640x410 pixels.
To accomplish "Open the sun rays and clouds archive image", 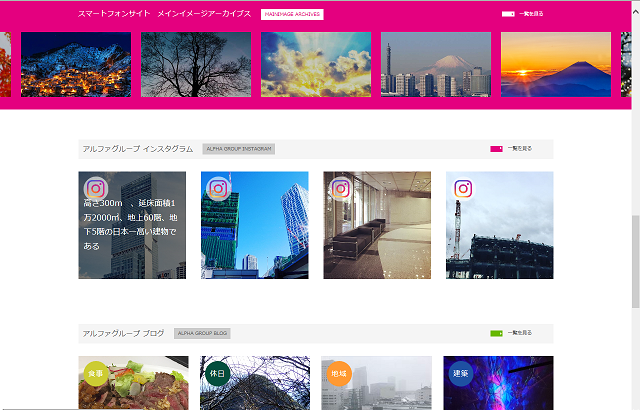I will (316, 64).
